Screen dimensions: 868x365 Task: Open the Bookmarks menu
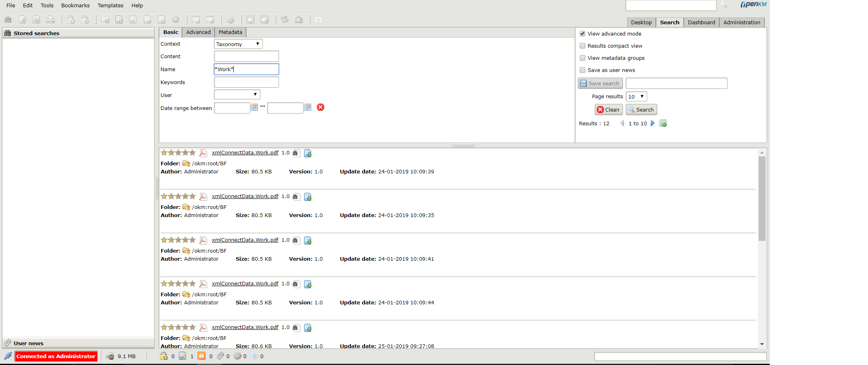coord(75,5)
